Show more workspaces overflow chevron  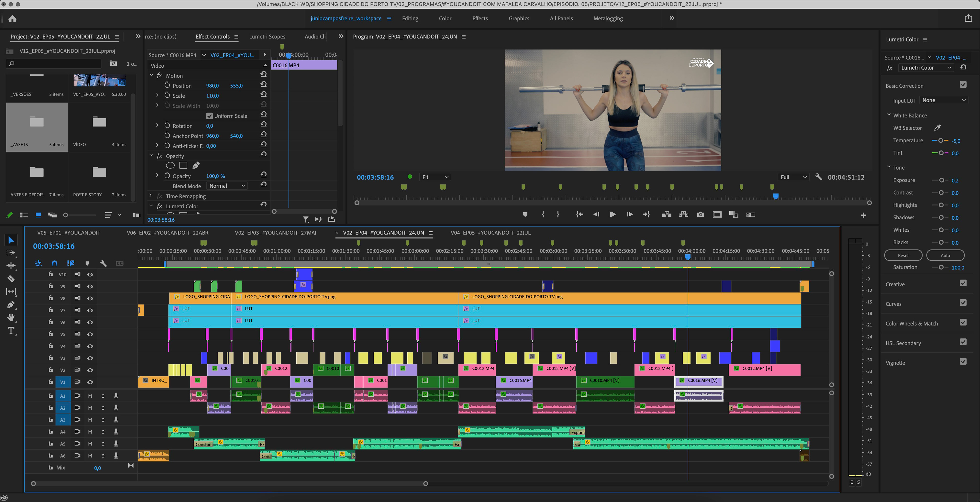tap(672, 18)
